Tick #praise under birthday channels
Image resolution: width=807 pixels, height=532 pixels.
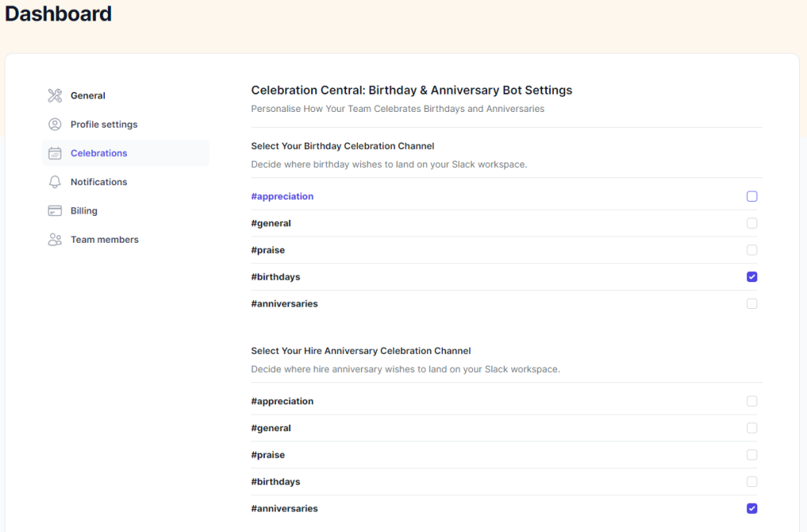point(752,250)
